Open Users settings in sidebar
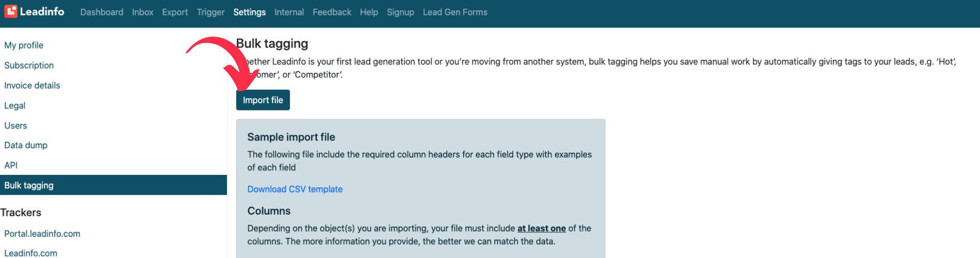Image resolution: width=980 pixels, height=258 pixels. (15, 126)
